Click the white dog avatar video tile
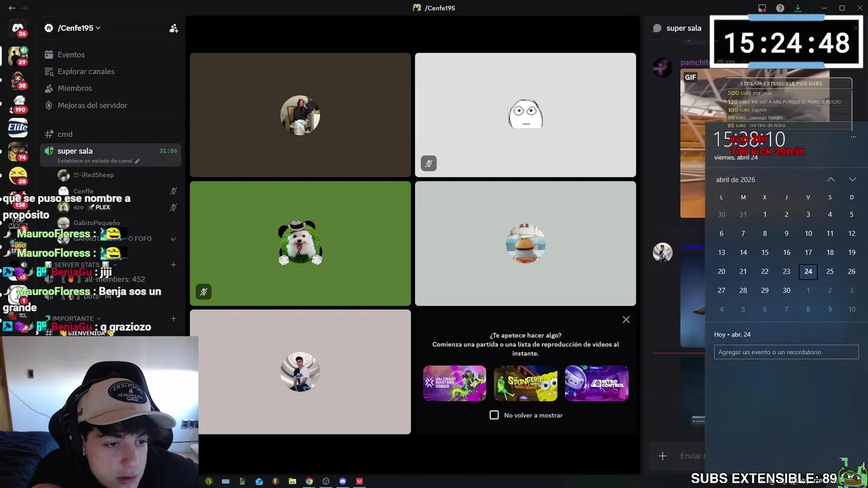The height and width of the screenshot is (488, 868). (300, 243)
